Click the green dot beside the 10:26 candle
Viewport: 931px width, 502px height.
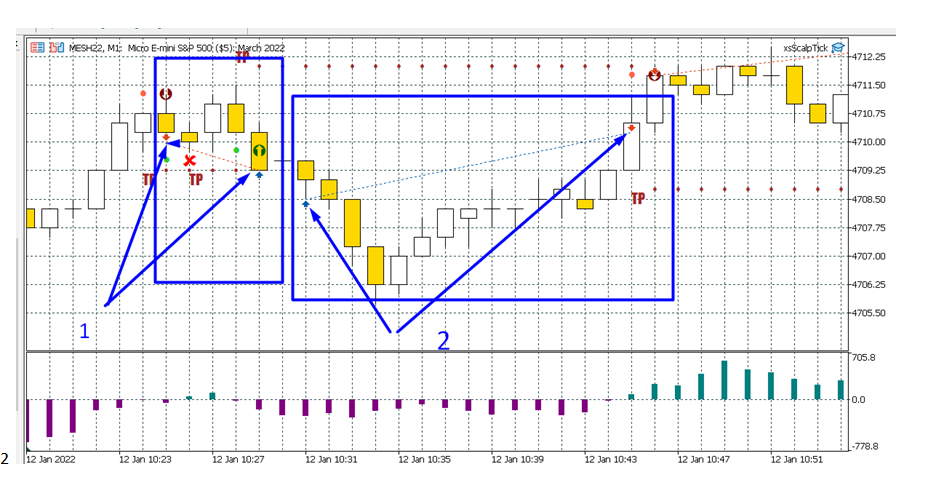tap(236, 150)
